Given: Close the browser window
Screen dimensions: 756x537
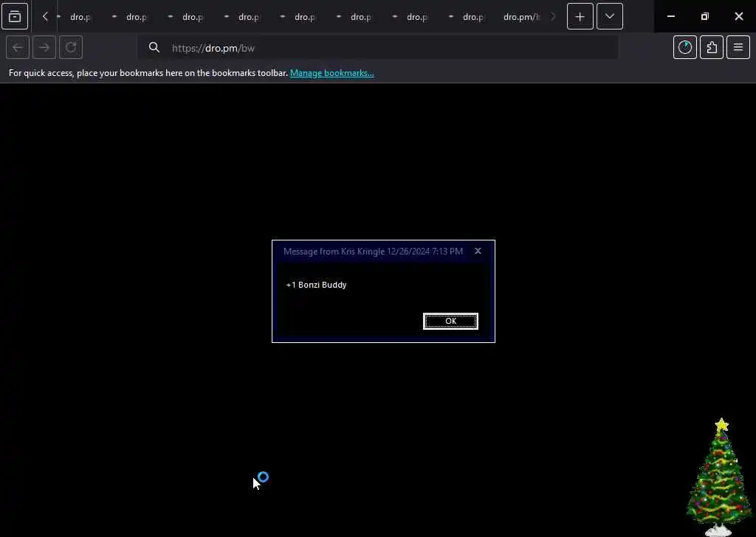Looking at the screenshot, I should pos(738,16).
